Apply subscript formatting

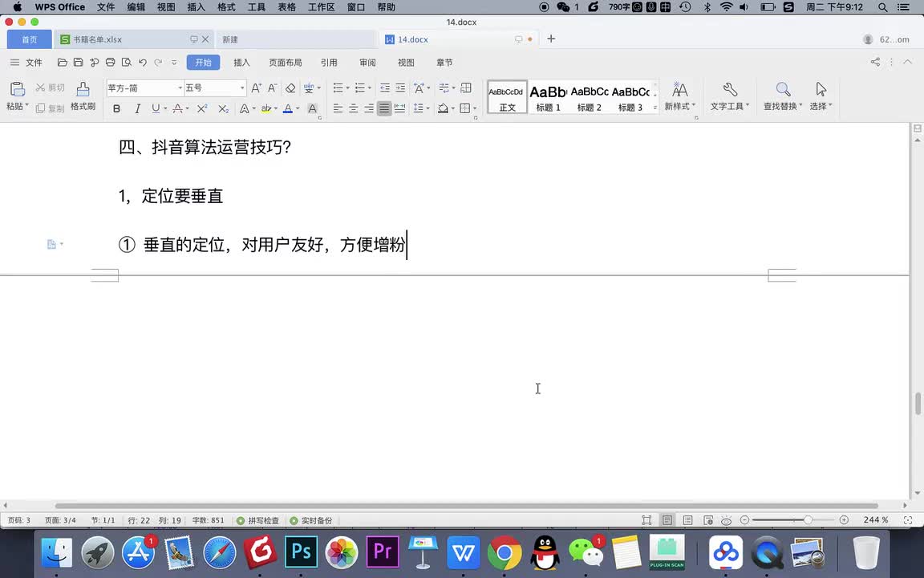(223, 108)
